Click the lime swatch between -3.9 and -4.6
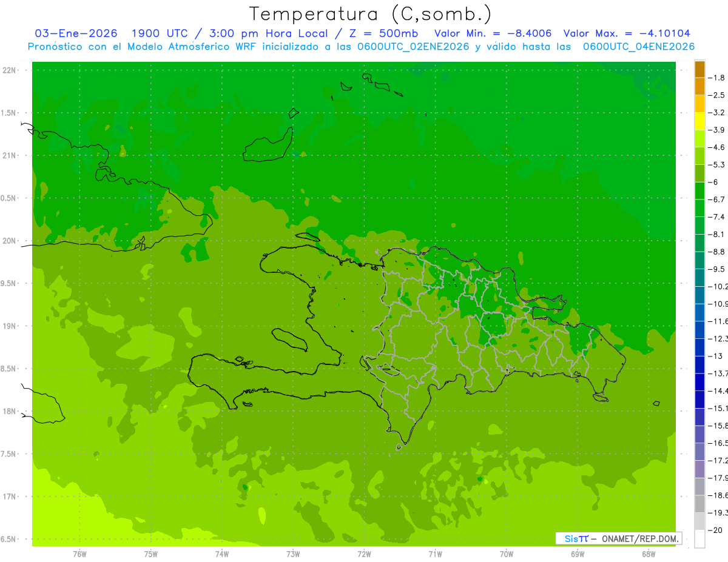Viewport: 728px width, 562px height. (x=699, y=139)
